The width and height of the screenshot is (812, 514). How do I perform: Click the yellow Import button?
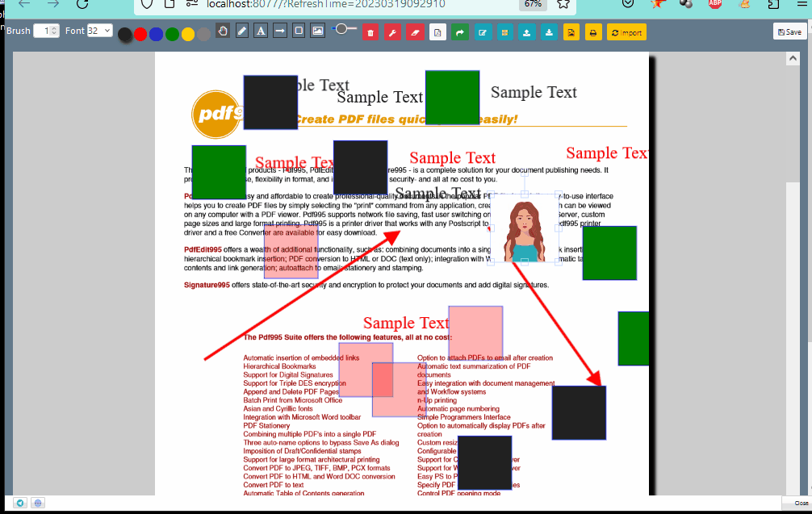(626, 32)
